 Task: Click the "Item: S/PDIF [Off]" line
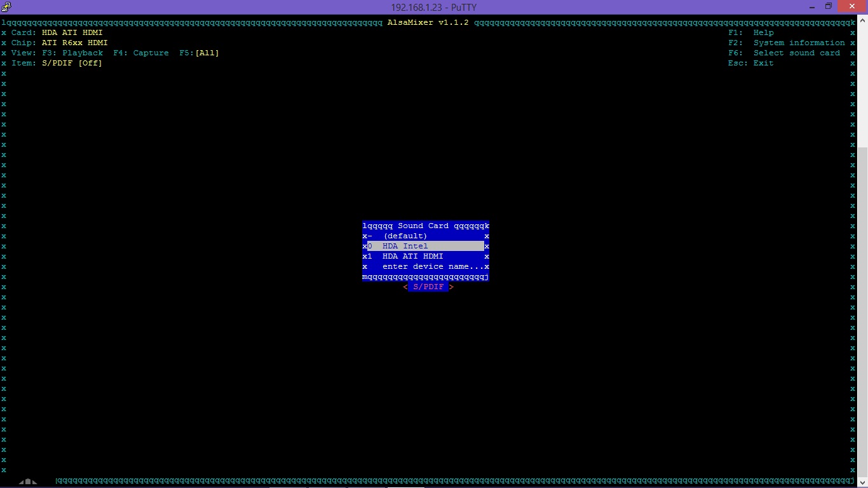[57, 63]
